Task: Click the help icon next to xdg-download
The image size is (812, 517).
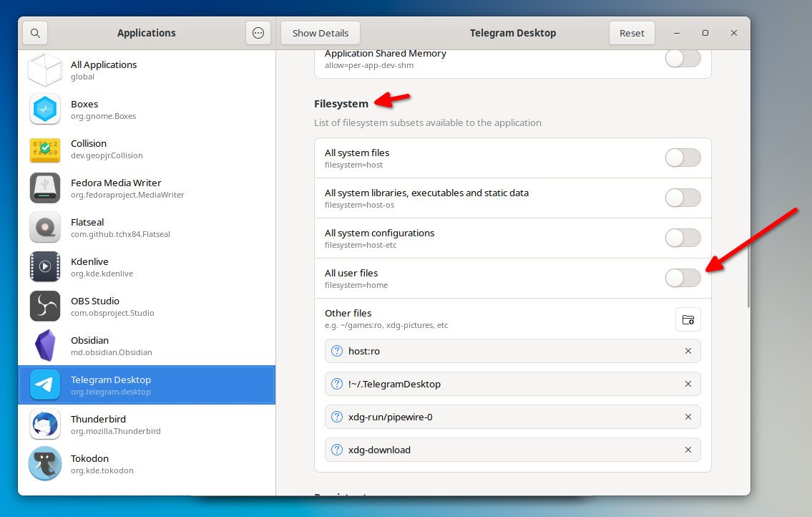Action: (x=336, y=450)
